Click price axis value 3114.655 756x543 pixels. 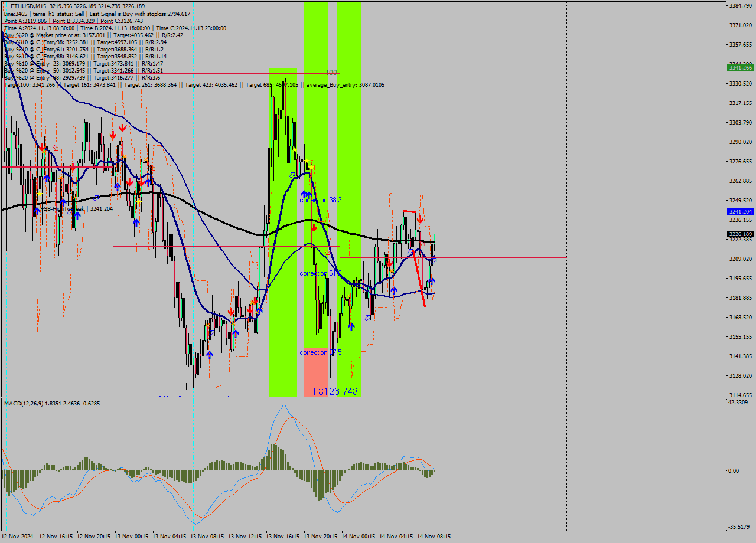[740, 395]
